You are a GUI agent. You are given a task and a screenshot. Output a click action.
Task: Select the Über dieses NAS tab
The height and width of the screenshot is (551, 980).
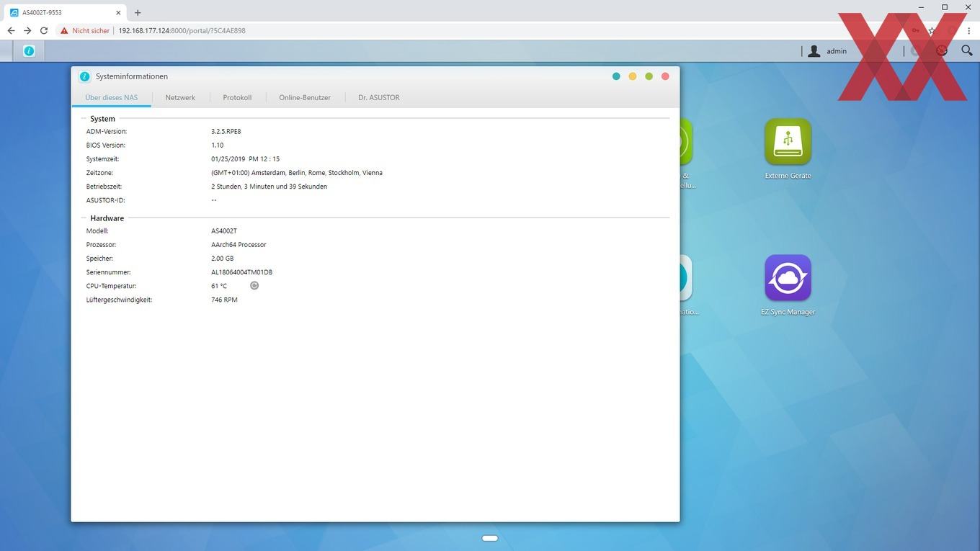tap(112, 97)
